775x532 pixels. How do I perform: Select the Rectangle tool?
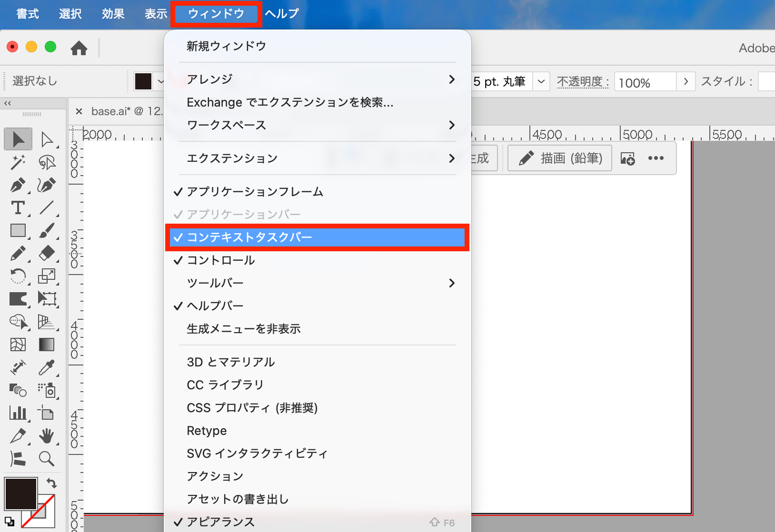point(18,230)
